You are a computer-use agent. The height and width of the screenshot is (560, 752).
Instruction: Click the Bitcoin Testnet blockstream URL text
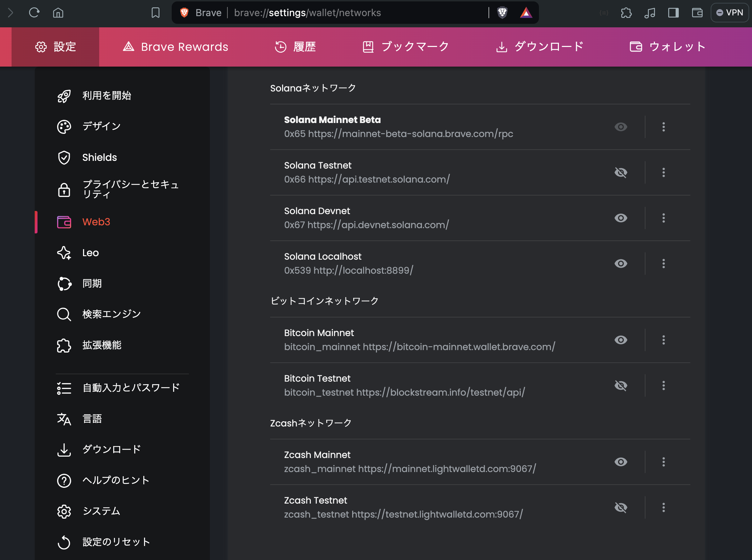click(x=404, y=392)
